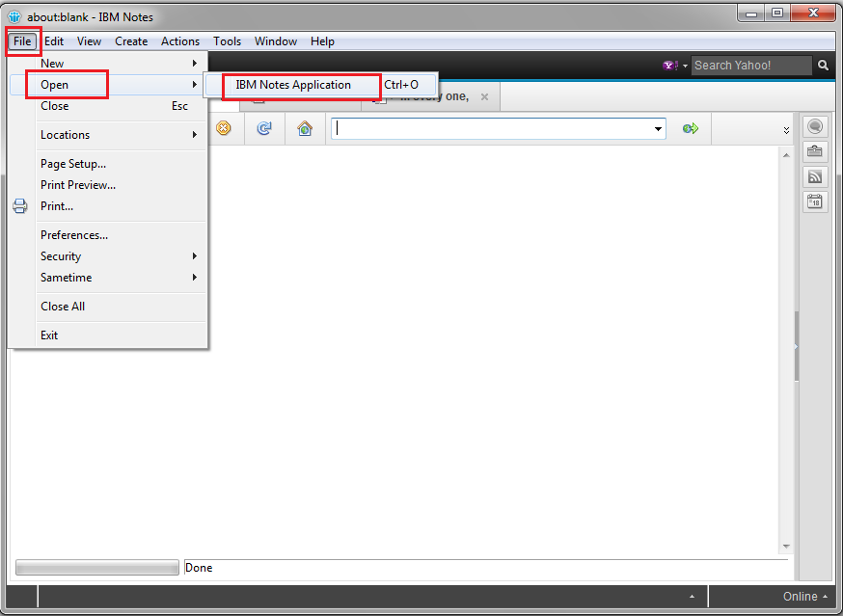Open the Sametime chat sidebar icon

click(x=815, y=126)
